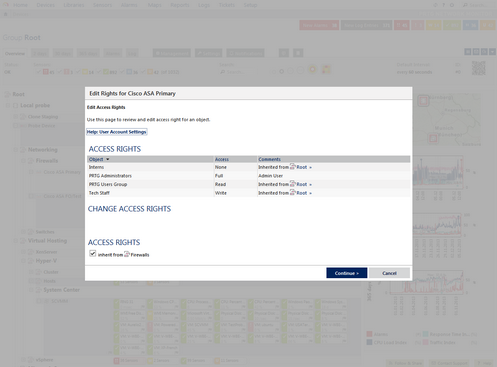Viewport: 497px width, 367px height.
Task: Click the top bar search field
Action: coord(479,5)
